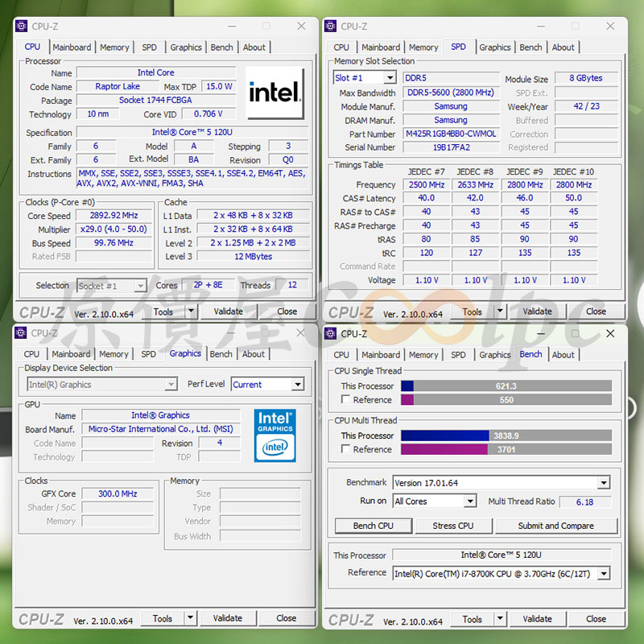The height and width of the screenshot is (644, 644).
Task: Switch to Memory tab in the CPU window
Action: click(x=114, y=47)
